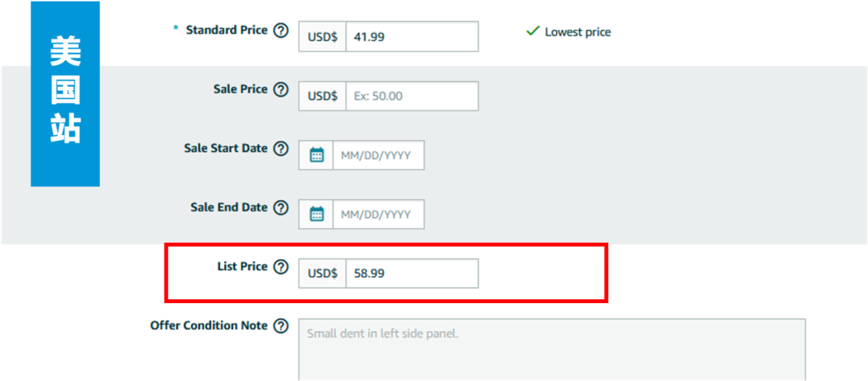
Task: Open the Sale End Date calendar icon
Action: tap(316, 214)
